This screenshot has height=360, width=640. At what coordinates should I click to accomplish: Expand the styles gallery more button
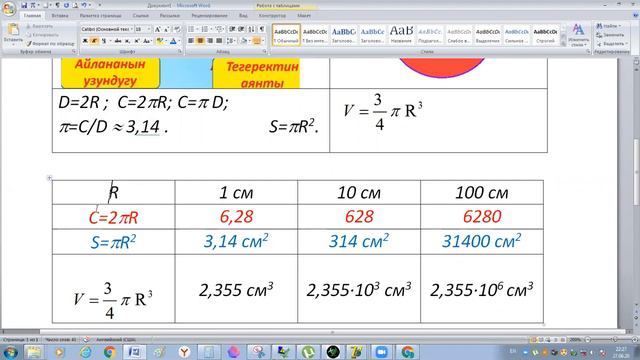tap(564, 43)
